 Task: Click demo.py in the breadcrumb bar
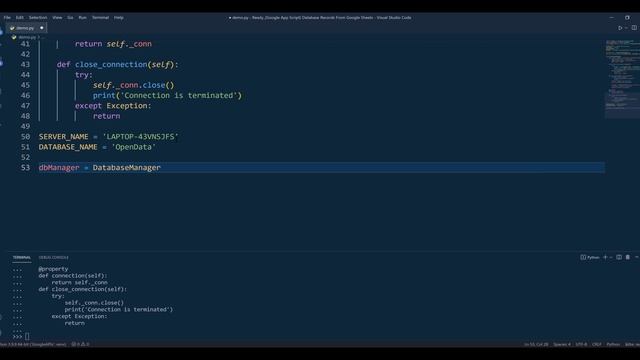(27, 37)
